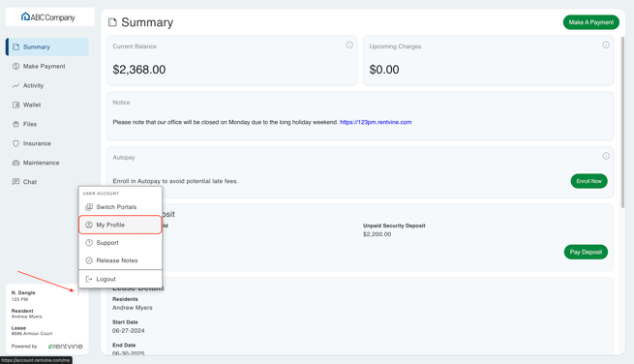Click the Activity chart icon
This screenshot has height=364, width=634.
click(15, 86)
